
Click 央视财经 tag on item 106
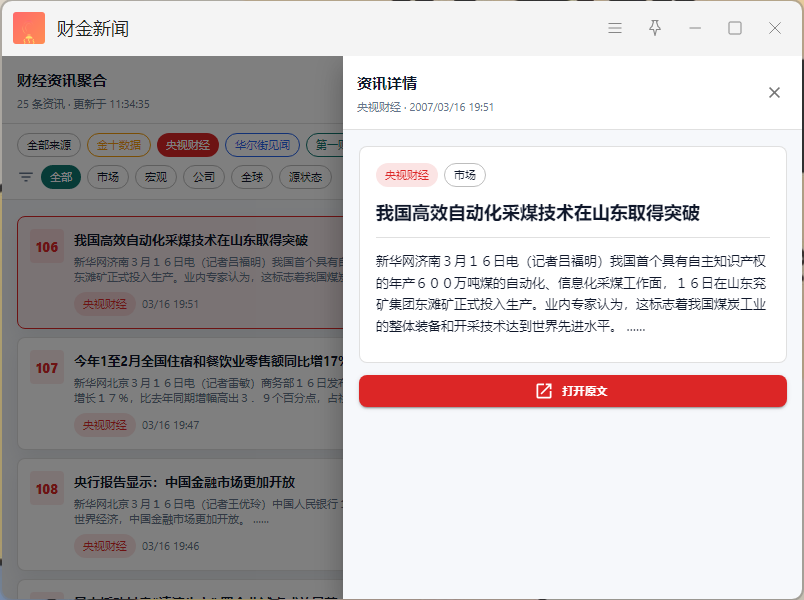105,304
